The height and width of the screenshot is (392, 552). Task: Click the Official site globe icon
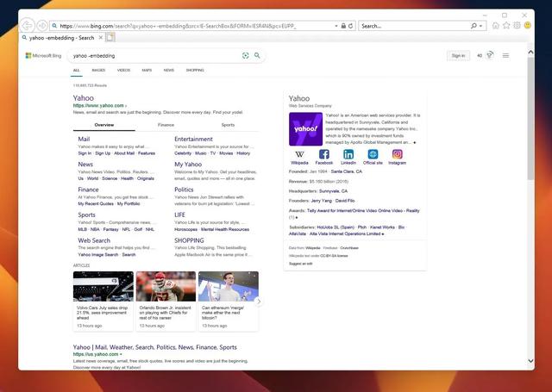click(373, 154)
